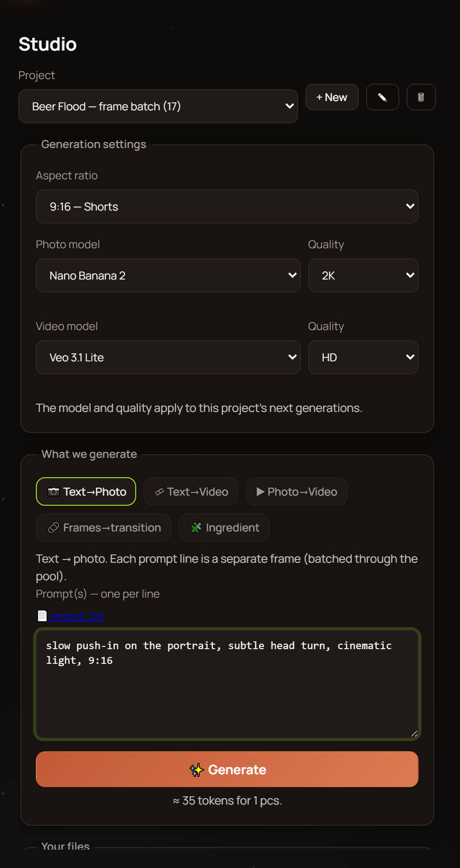The image size is (460, 868).
Task: Choose the Ingredient generation mode
Action: [x=224, y=527]
